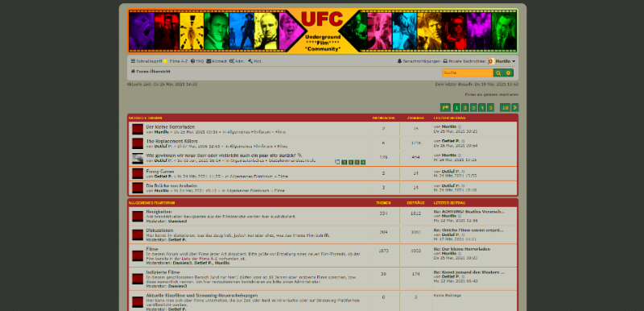The width and height of the screenshot is (644, 311).
Task: Open Filme A-Z menu item
Action: 175,61
